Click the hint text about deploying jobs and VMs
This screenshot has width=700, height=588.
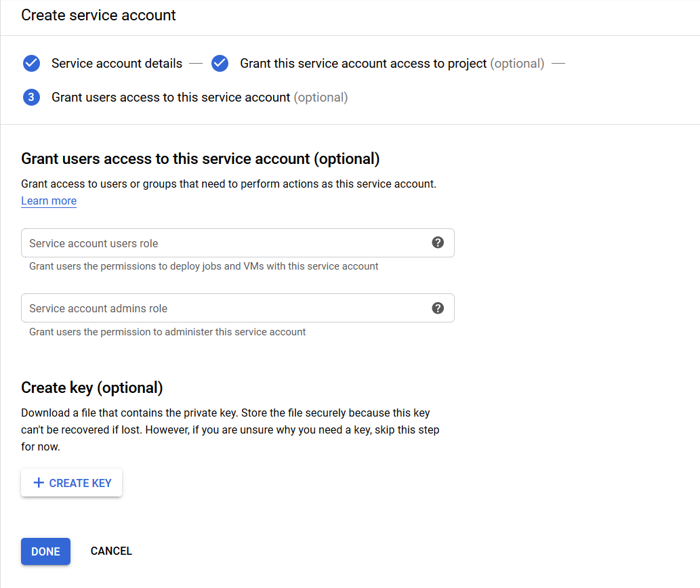[203, 266]
